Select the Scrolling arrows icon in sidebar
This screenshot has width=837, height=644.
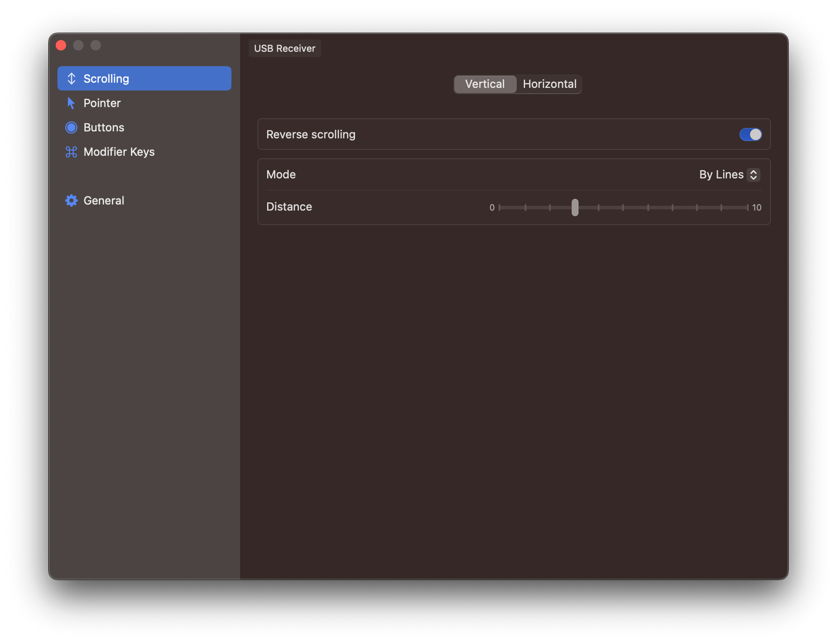72,78
